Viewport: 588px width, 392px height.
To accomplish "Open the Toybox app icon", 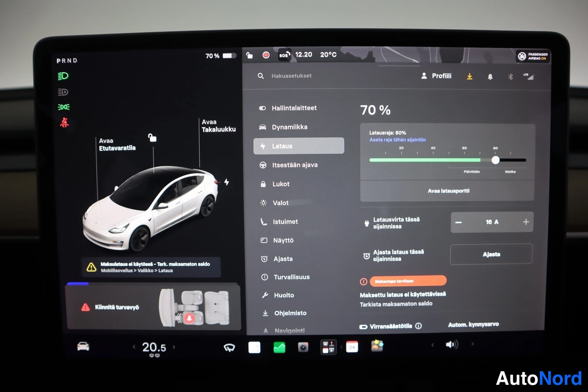I will (377, 346).
